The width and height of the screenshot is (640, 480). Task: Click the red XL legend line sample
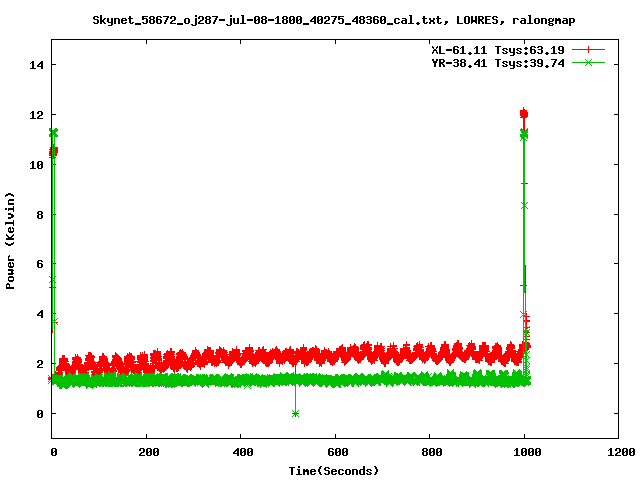pos(588,50)
